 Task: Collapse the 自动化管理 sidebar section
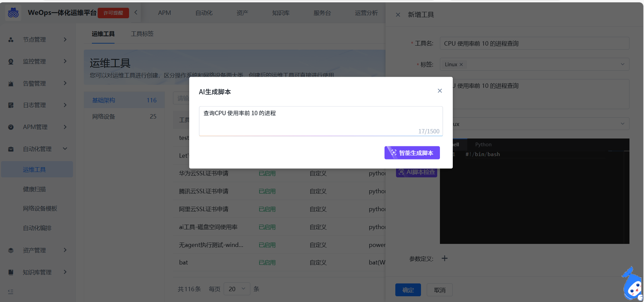pyautogui.click(x=65, y=149)
